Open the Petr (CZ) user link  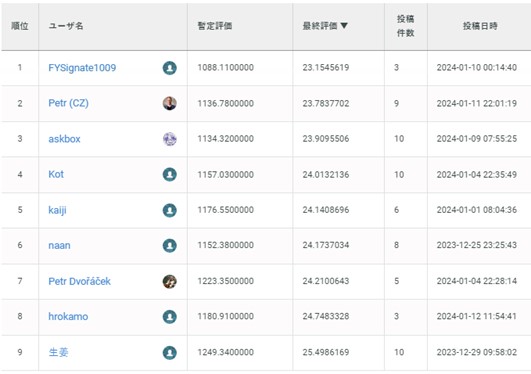tap(68, 103)
